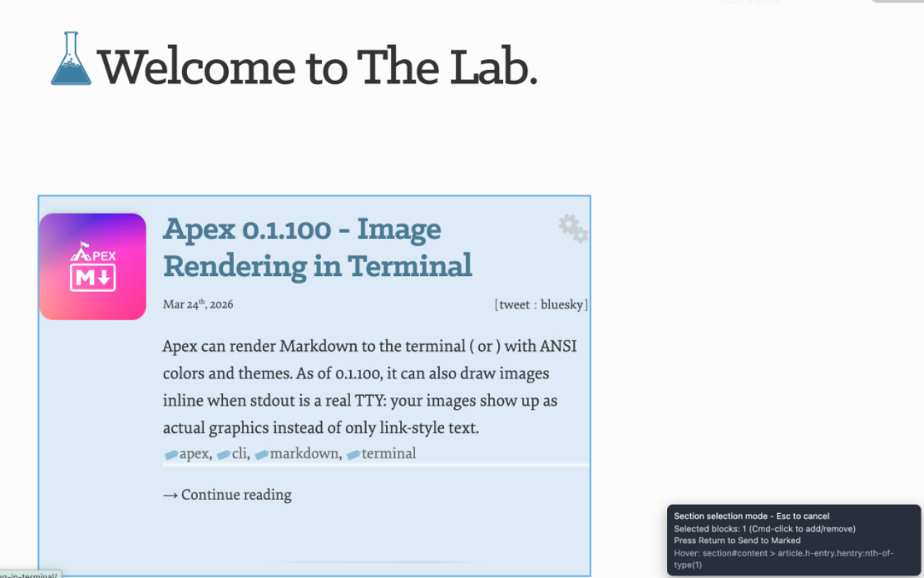Screen dimensions: 924x578
Task: Click the Section selection mode info panel
Action: click(793, 540)
